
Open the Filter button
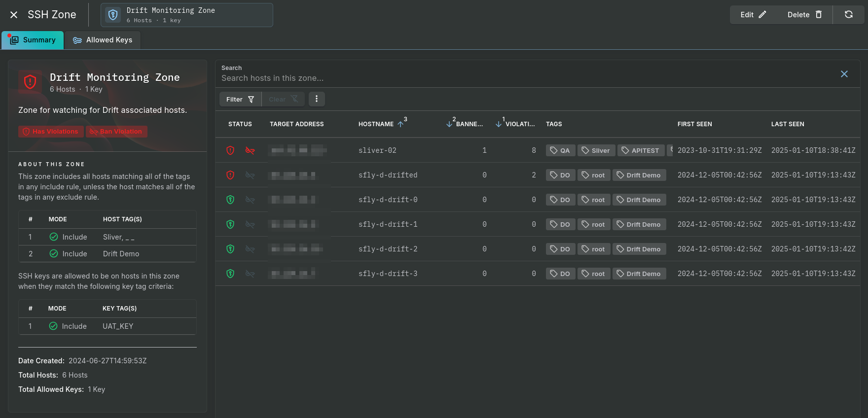tap(240, 99)
